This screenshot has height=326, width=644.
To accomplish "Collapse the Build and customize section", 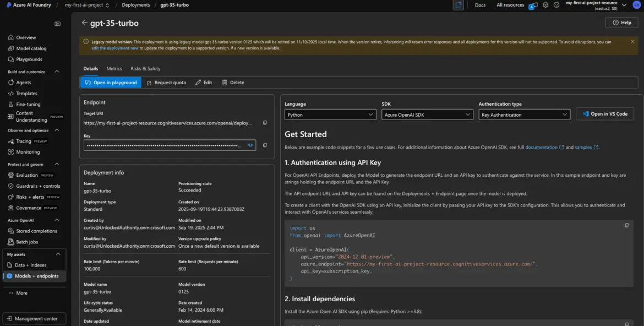I will (x=57, y=72).
